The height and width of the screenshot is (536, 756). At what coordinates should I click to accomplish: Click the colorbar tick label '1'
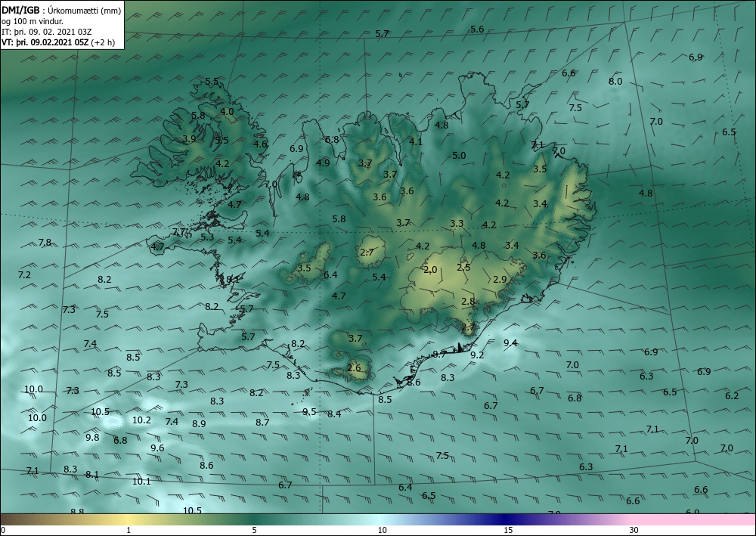129,530
